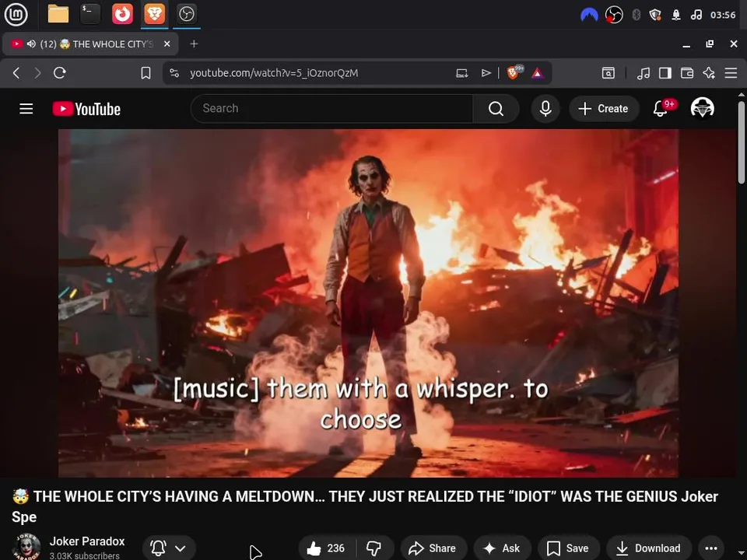The width and height of the screenshot is (747, 560).
Task: Open Leo AI assistant sparkle icon
Action: 709,73
